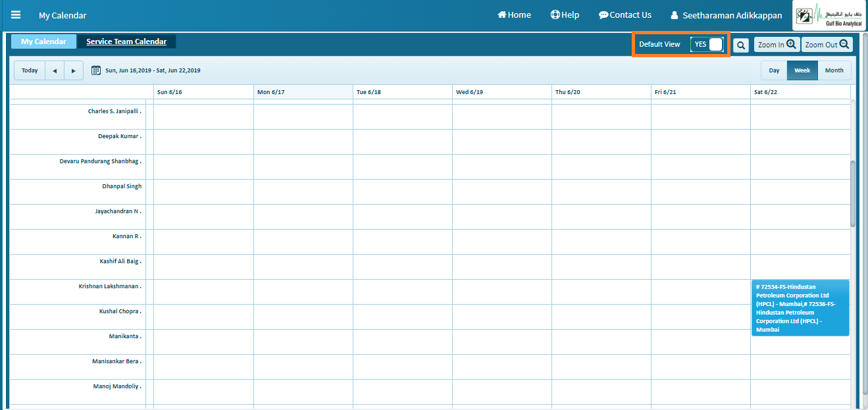Select Kannan R row name
This screenshot has height=410, width=868.
(127, 236)
